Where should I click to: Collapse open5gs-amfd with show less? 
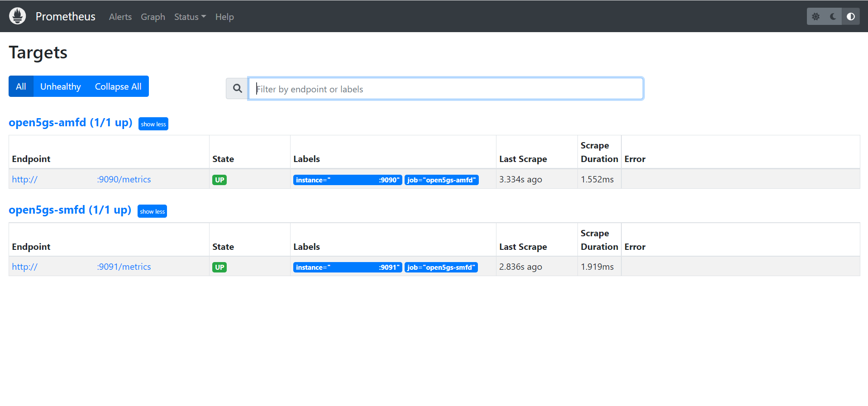coord(153,124)
